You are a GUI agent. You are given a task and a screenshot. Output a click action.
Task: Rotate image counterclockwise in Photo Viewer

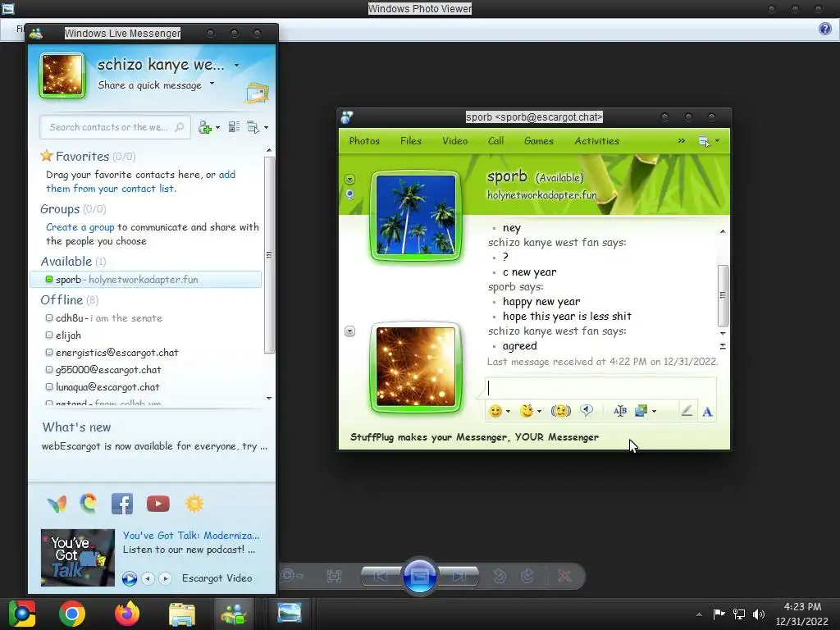pyautogui.click(x=500, y=576)
